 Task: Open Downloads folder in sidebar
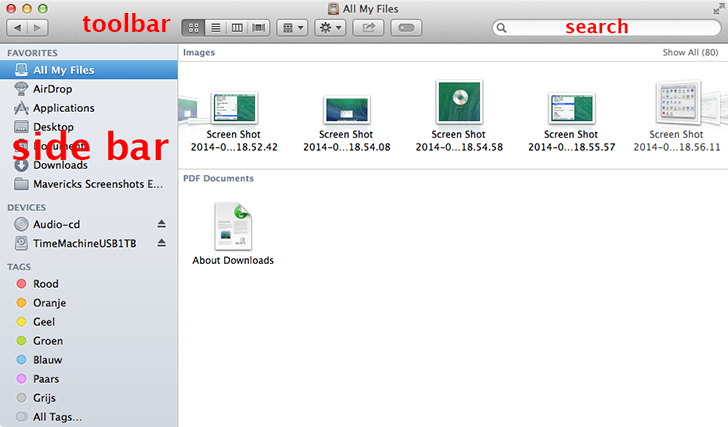pos(89,165)
